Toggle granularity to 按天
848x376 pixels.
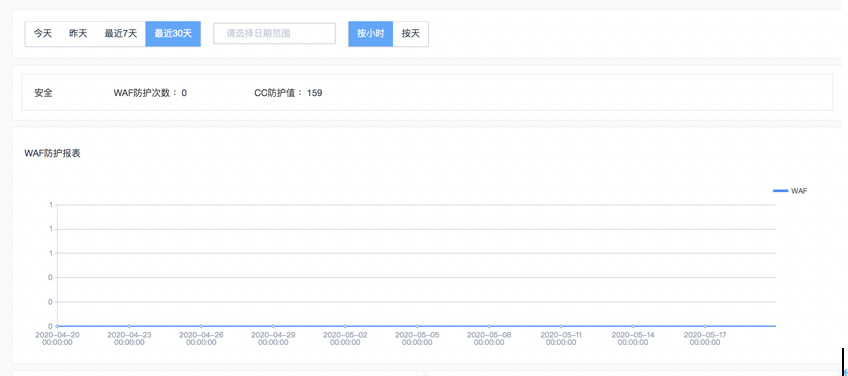[410, 34]
